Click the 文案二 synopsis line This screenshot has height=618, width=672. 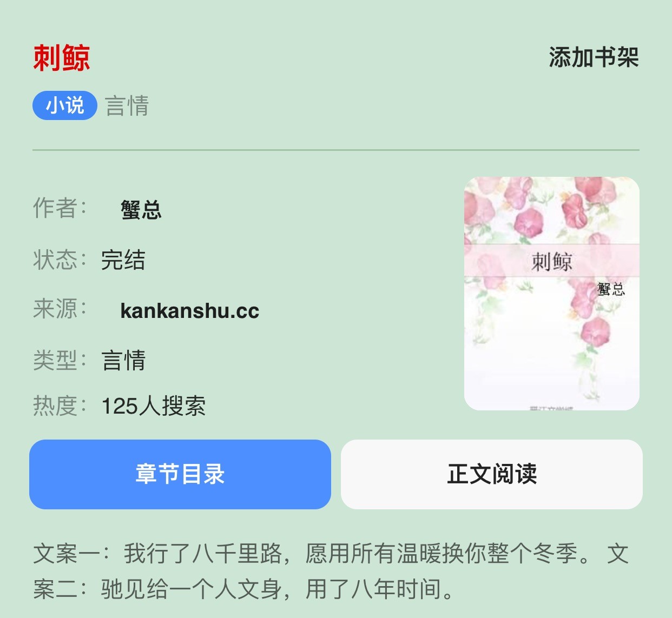(243, 589)
